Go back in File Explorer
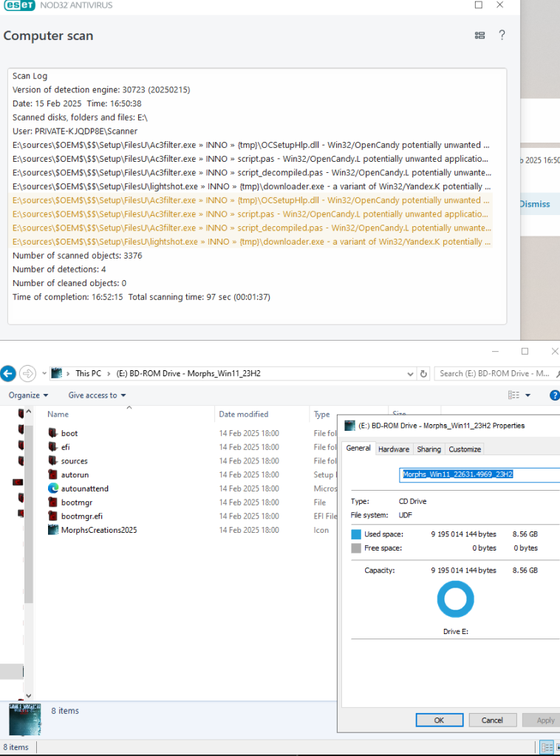This screenshot has height=756, width=560. click(x=7, y=373)
